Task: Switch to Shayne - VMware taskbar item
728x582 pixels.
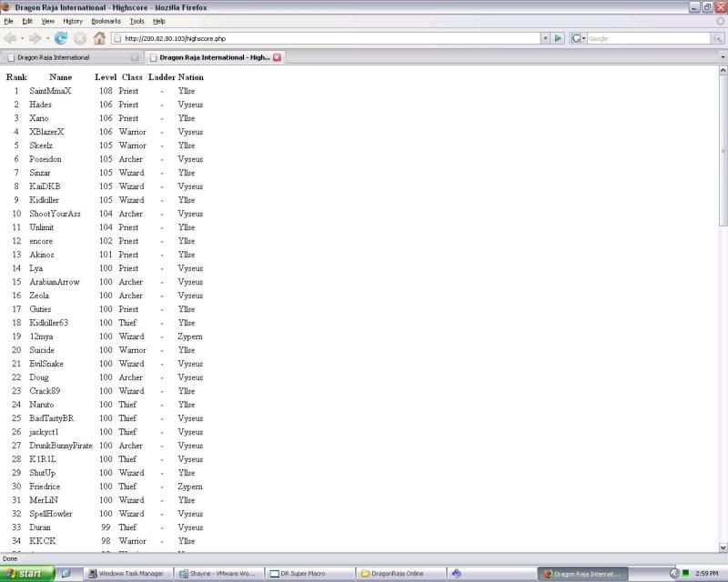Action: pyautogui.click(x=219, y=574)
